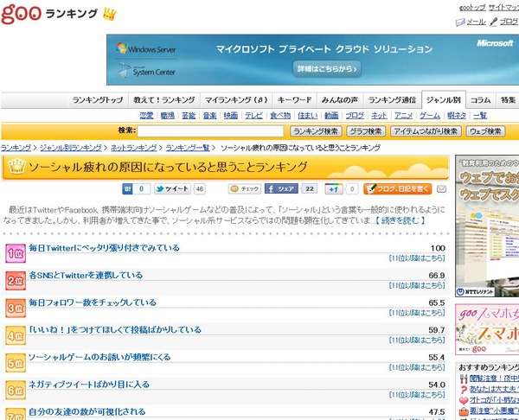Click the 6位 rank badge
The image size is (519, 420).
tap(16, 391)
